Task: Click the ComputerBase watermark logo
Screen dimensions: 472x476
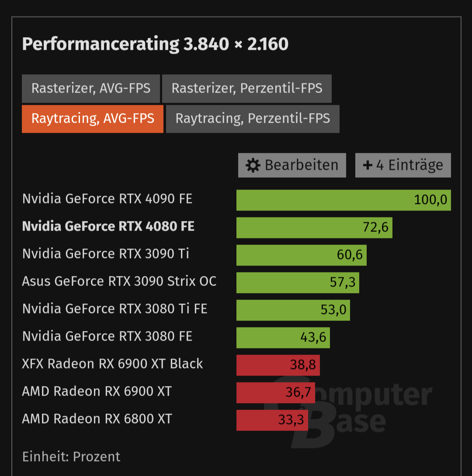Action: [x=348, y=411]
